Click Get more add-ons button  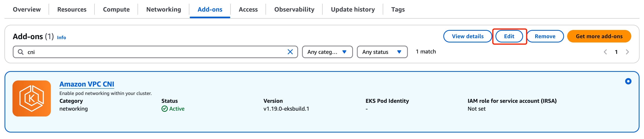(599, 36)
